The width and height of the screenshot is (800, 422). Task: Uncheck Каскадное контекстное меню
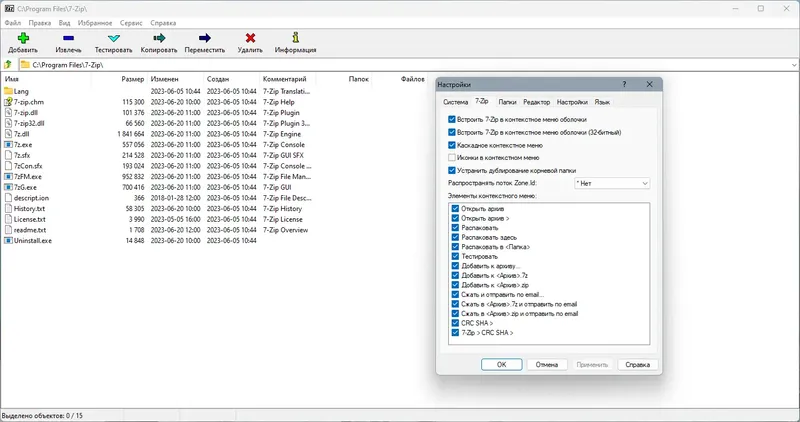pyautogui.click(x=452, y=145)
